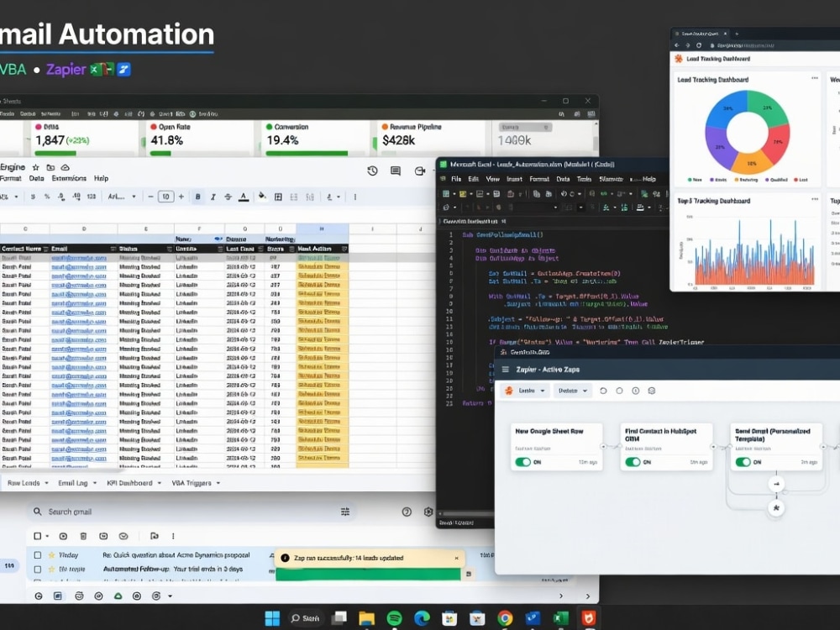Toggle italic in Sheets toolbar

213,197
